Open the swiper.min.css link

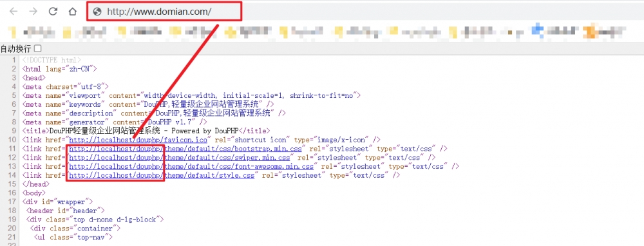(x=180, y=157)
